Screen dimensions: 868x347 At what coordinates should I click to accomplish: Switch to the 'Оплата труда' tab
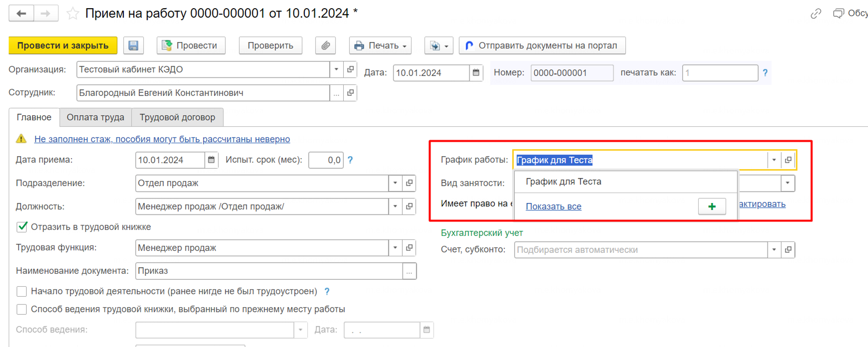coord(95,118)
